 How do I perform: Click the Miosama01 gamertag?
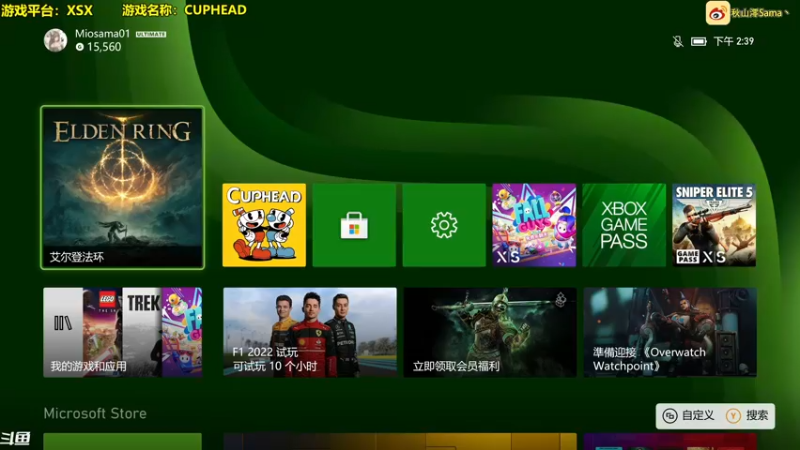[103, 34]
